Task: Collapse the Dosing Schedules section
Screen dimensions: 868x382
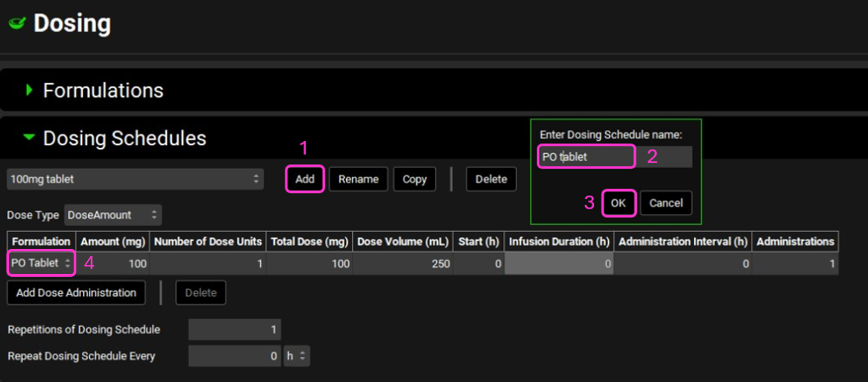Action: (29, 138)
